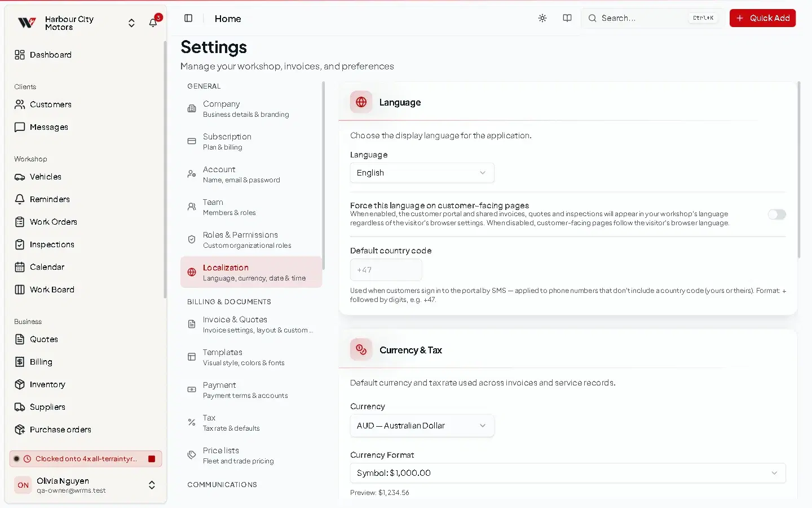
Task: Click the Invoice & Quotes document icon
Action: [192, 324]
